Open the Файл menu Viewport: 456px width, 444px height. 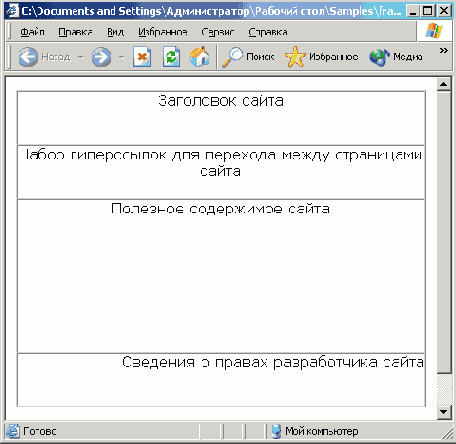pos(32,32)
